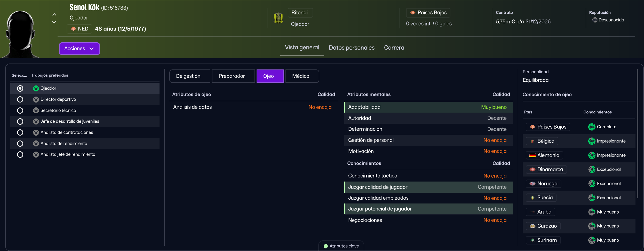Open Dinamarca in scouting knowledge list
Image resolution: width=644 pixels, height=251 pixels.
click(x=546, y=169)
